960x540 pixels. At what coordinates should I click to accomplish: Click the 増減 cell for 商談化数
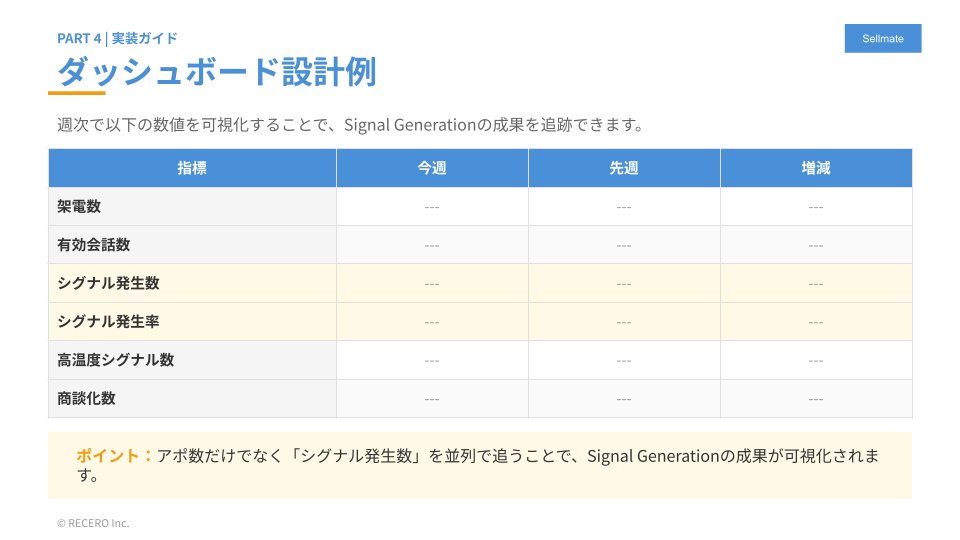[x=816, y=398]
